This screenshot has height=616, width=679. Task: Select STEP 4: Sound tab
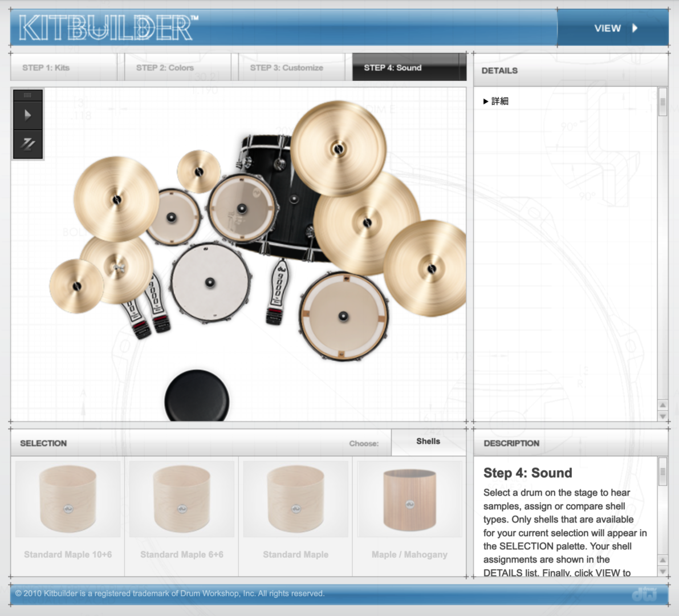point(409,67)
